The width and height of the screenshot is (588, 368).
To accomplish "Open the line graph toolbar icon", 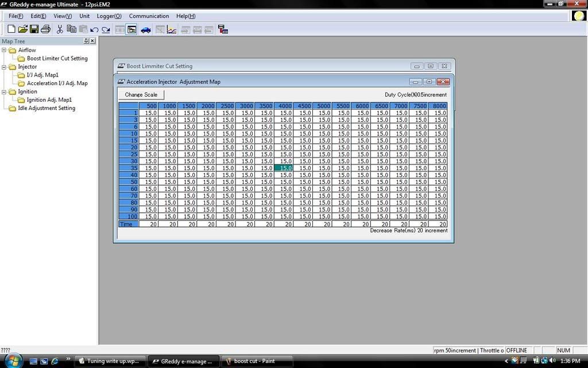I will click(x=172, y=29).
